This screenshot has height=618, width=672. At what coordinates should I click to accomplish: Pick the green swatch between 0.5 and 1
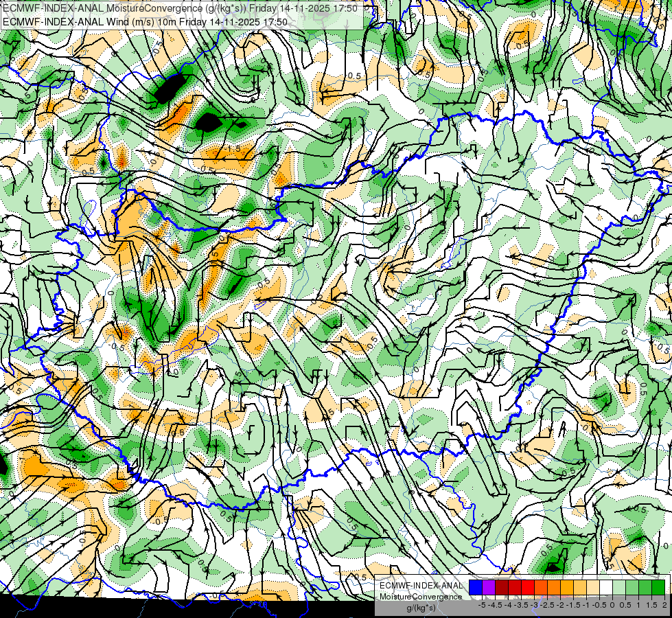(632, 587)
